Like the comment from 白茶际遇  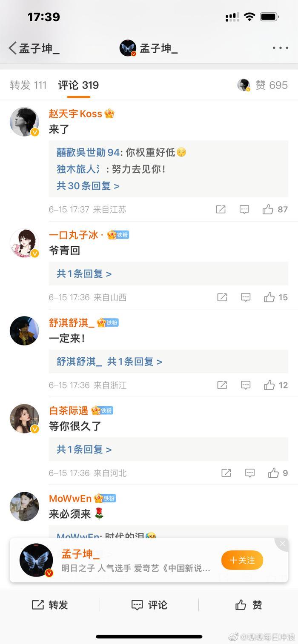(x=273, y=473)
